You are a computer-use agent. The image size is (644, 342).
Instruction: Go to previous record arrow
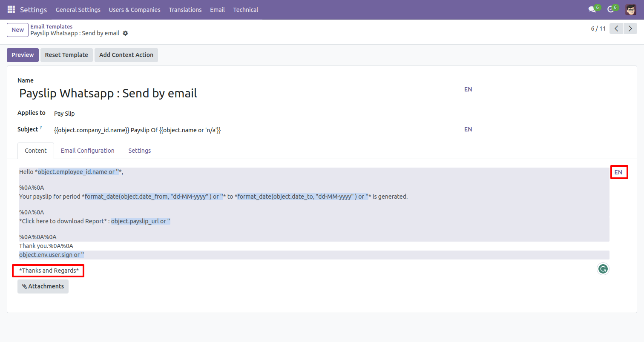click(x=616, y=28)
